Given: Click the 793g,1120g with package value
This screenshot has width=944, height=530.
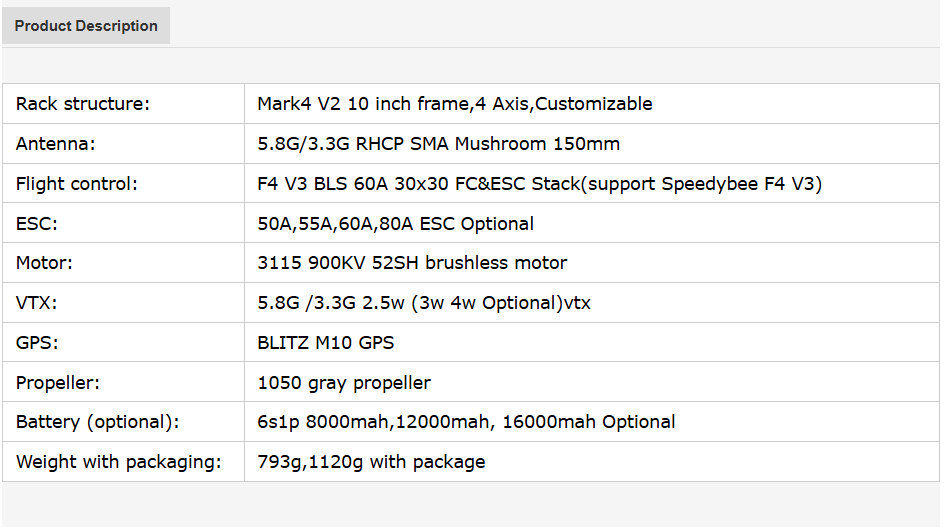Looking at the screenshot, I should [x=371, y=462].
